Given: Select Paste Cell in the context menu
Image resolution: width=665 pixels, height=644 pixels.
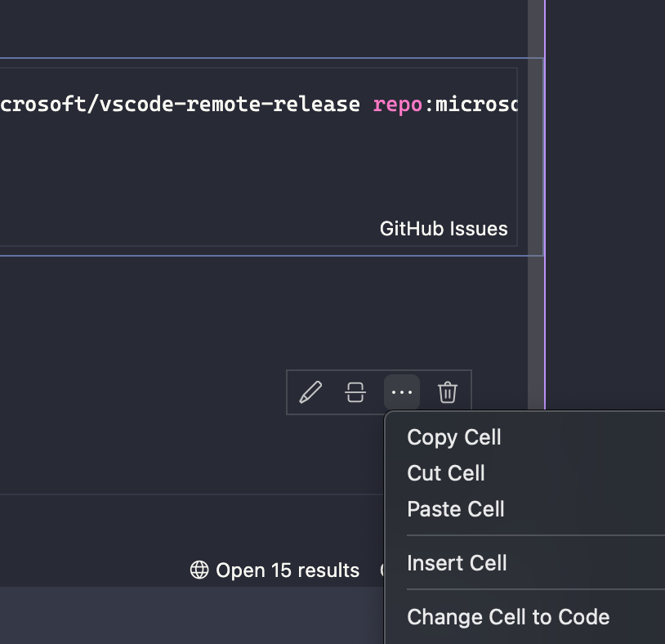Looking at the screenshot, I should [x=456, y=508].
